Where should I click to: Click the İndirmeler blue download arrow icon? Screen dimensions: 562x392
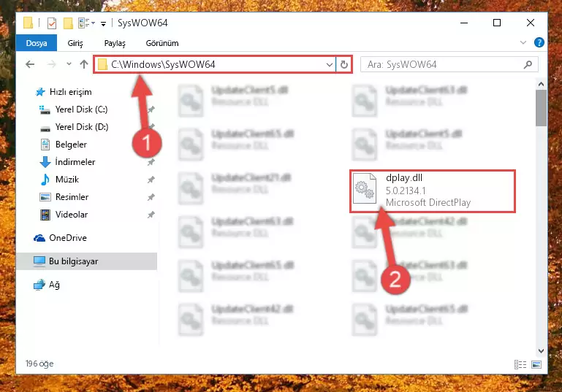click(45, 162)
